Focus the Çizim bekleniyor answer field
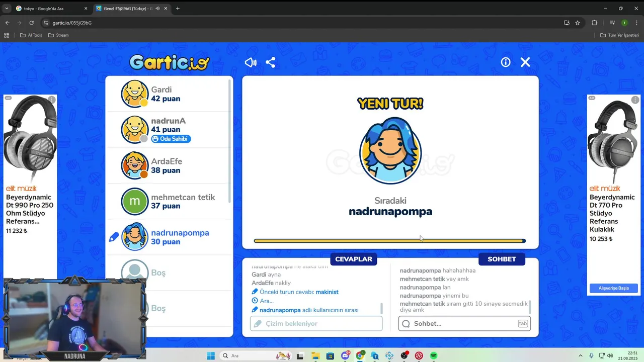Image resolution: width=644 pixels, height=362 pixels. coord(316,323)
